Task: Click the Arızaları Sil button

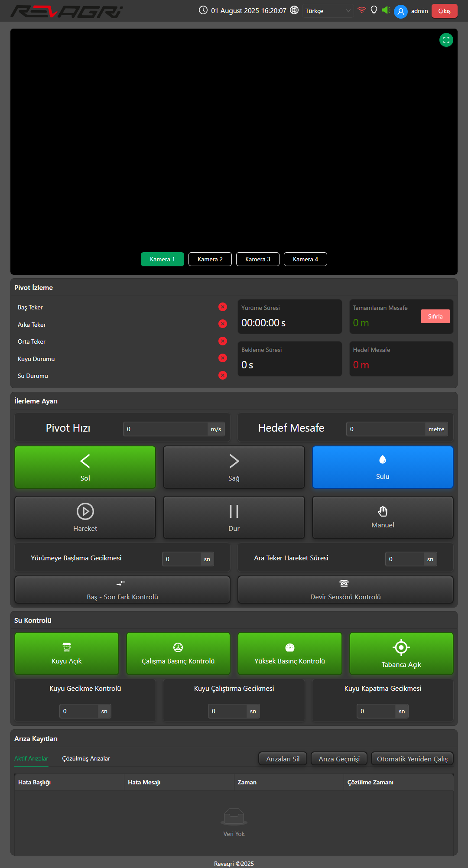Action: click(x=283, y=759)
